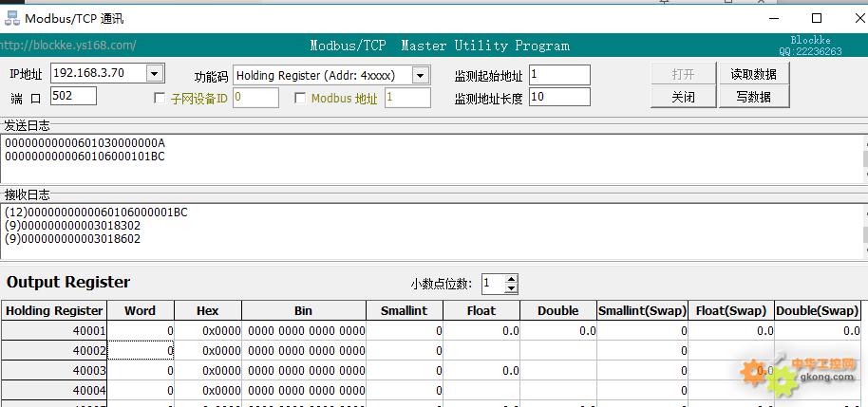Screen dimensions: 868x407
Task: Click the Float cell of row 40001
Action: (481, 331)
